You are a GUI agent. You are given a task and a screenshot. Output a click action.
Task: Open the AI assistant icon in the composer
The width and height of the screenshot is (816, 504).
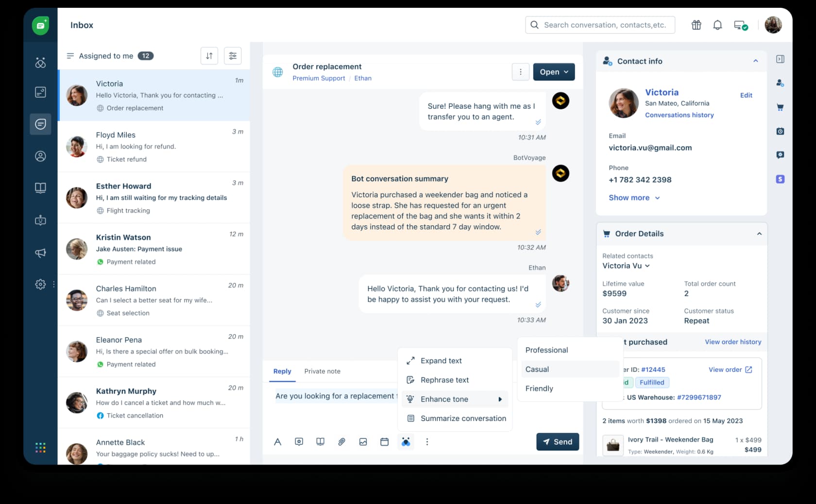click(x=406, y=442)
